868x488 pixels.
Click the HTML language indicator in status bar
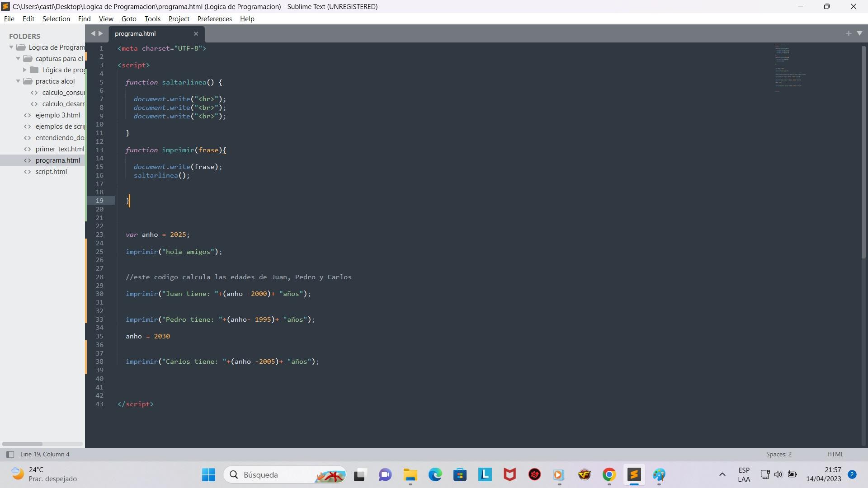click(834, 454)
